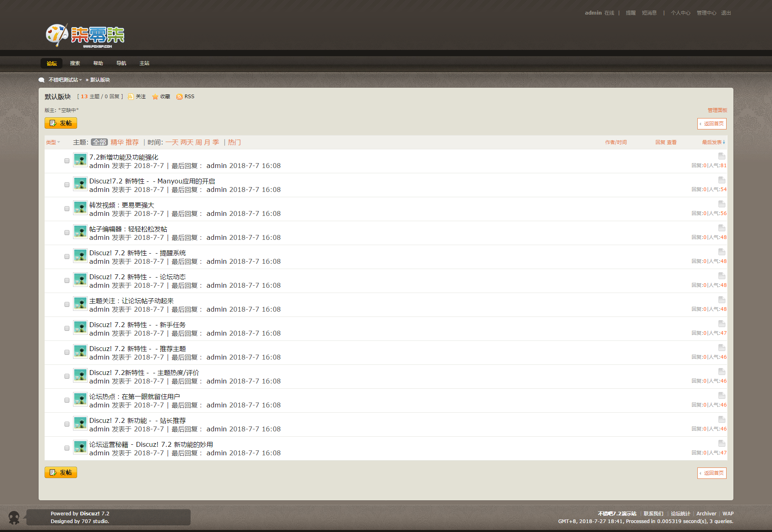Click the orange RSS icon
772x532 pixels.
(x=179, y=97)
